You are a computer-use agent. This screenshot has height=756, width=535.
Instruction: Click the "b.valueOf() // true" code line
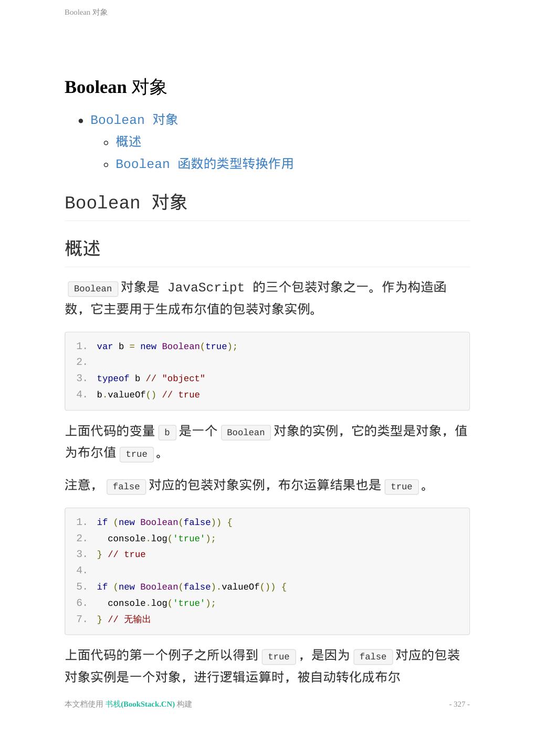coord(148,395)
